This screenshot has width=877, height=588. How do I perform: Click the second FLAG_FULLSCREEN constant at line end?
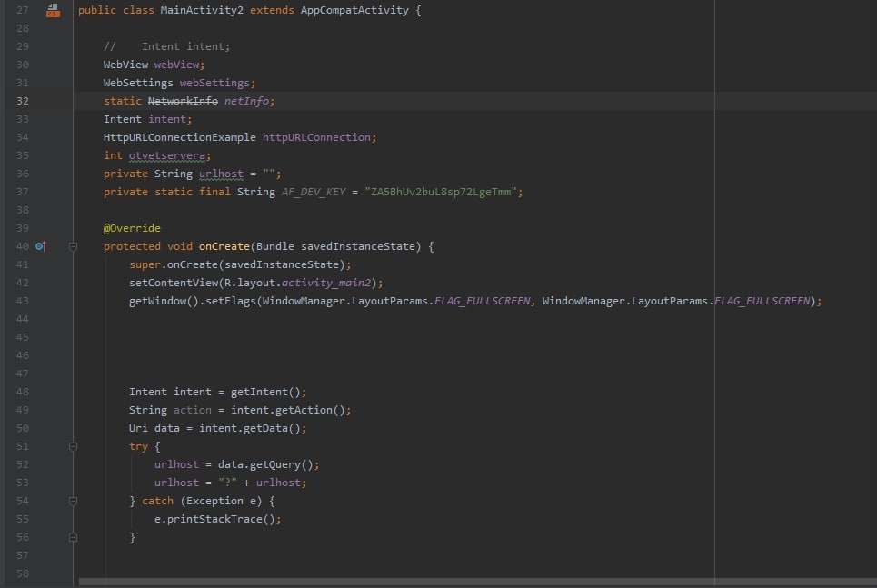click(x=762, y=301)
